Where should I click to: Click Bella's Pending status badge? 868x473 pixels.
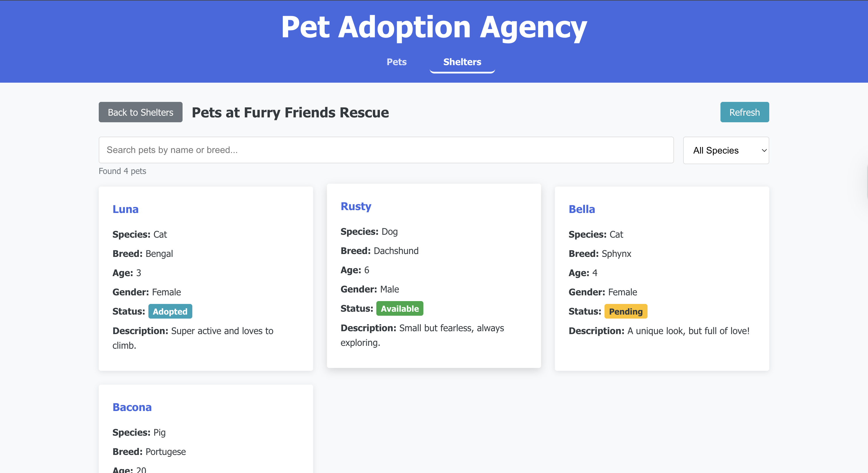point(626,311)
